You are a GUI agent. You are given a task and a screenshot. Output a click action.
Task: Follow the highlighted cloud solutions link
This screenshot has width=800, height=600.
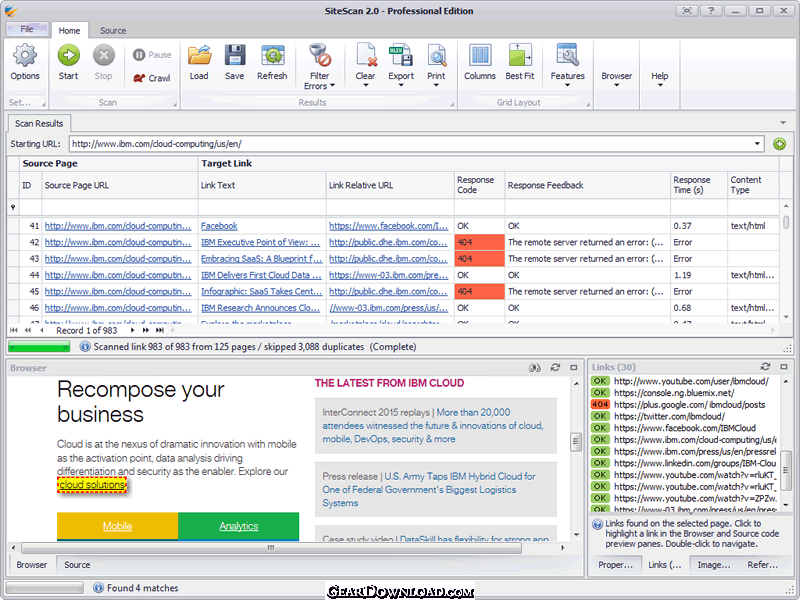pyautogui.click(x=92, y=485)
